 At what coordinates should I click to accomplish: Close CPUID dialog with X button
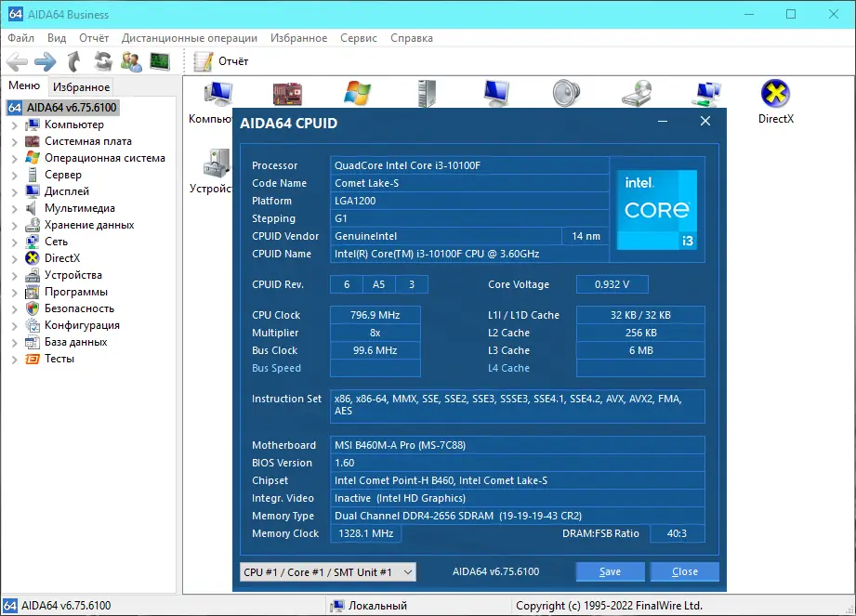click(705, 121)
